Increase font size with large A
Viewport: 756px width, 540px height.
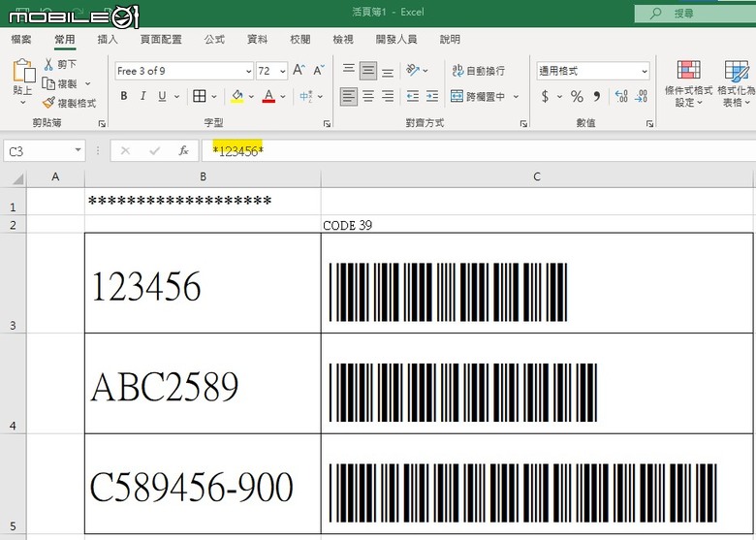[299, 71]
